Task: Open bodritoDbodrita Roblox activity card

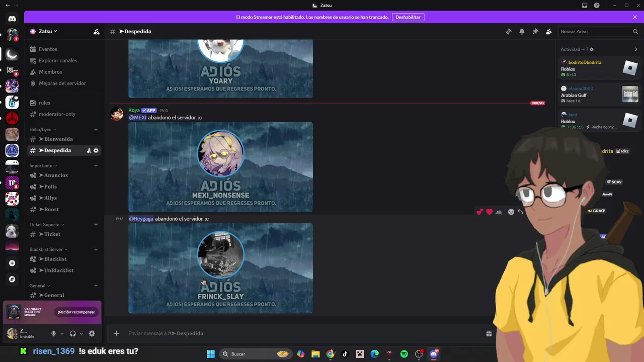Action: [x=599, y=68]
